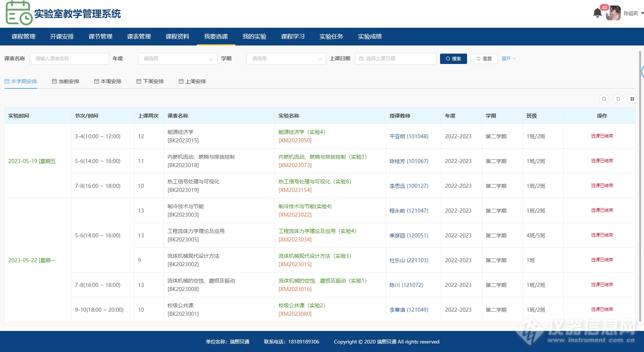The height and width of the screenshot is (352, 644).
Task: Open the 开课安排 menu
Action: (x=62, y=37)
